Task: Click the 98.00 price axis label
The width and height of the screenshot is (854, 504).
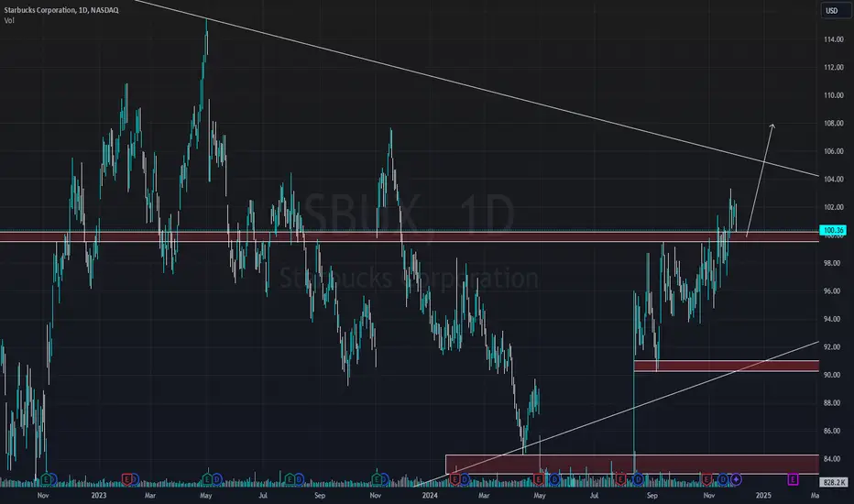Action: (x=833, y=263)
